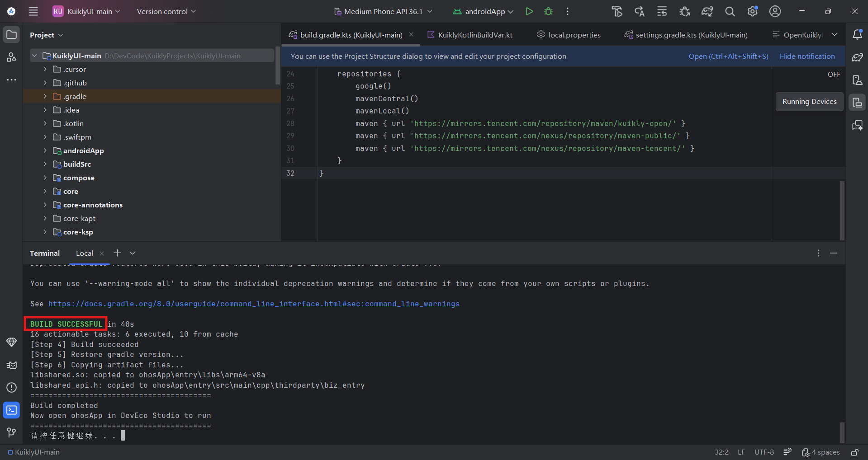Debug the androidApp configuration
The image size is (868, 460).
(x=548, y=11)
